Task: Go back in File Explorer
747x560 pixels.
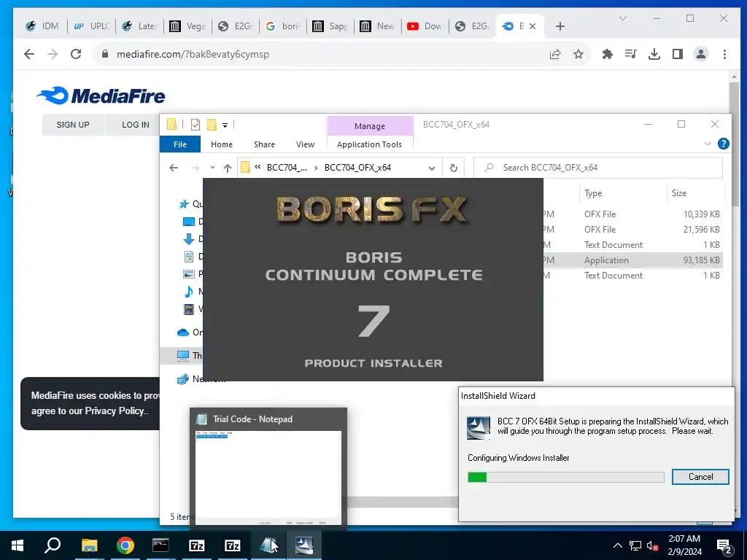Action: pos(174,168)
